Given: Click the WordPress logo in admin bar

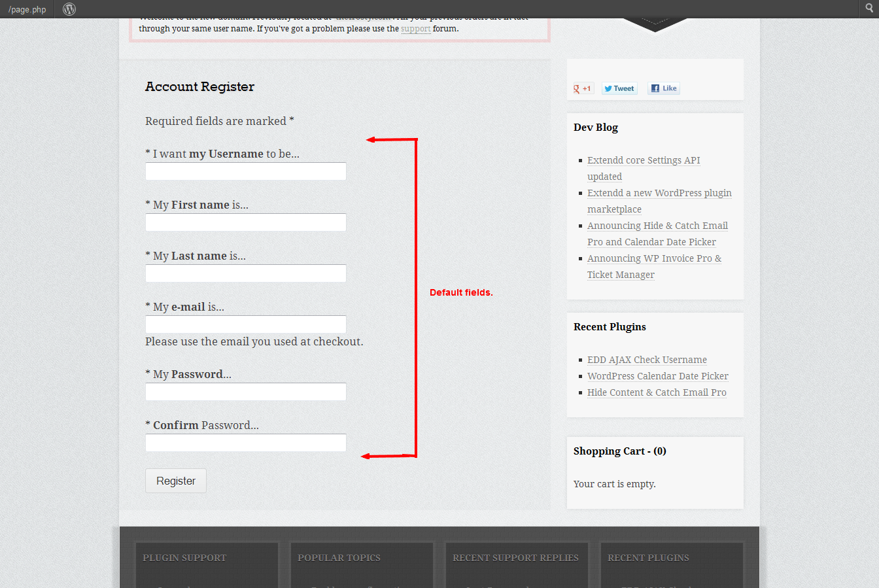Looking at the screenshot, I should pyautogui.click(x=69, y=9).
